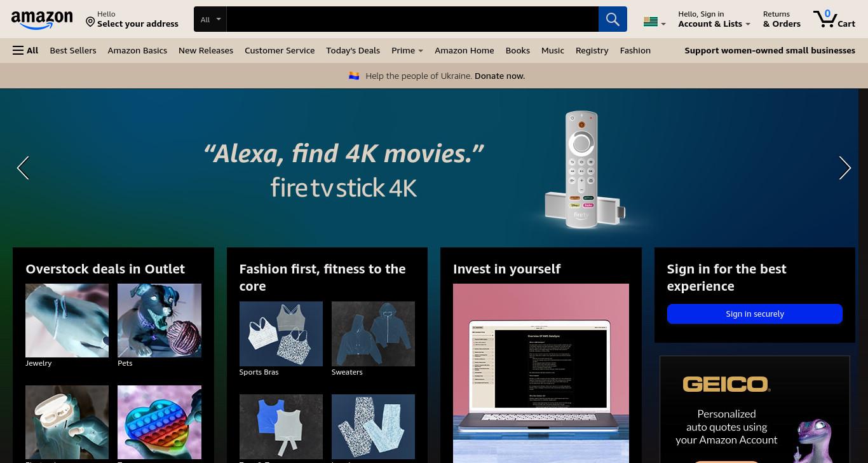This screenshot has height=463, width=868.
Task: Go to Amazon Basics
Action: [137, 50]
